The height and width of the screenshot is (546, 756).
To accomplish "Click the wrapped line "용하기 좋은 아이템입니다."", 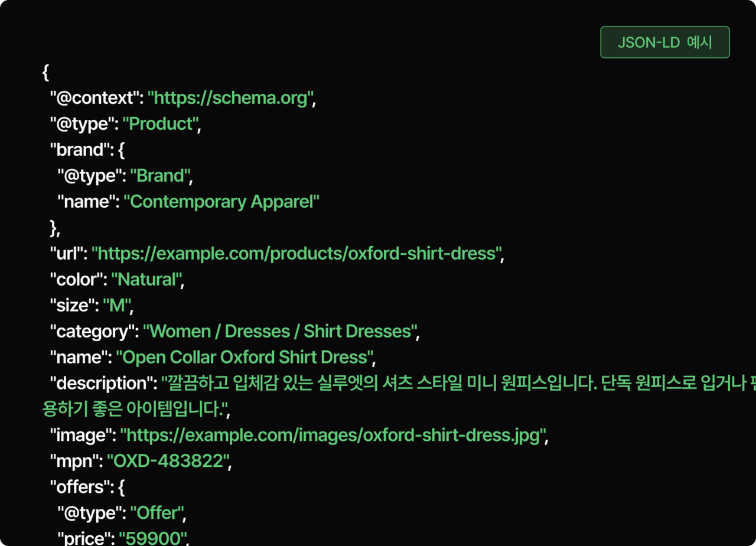I will pos(136,410).
